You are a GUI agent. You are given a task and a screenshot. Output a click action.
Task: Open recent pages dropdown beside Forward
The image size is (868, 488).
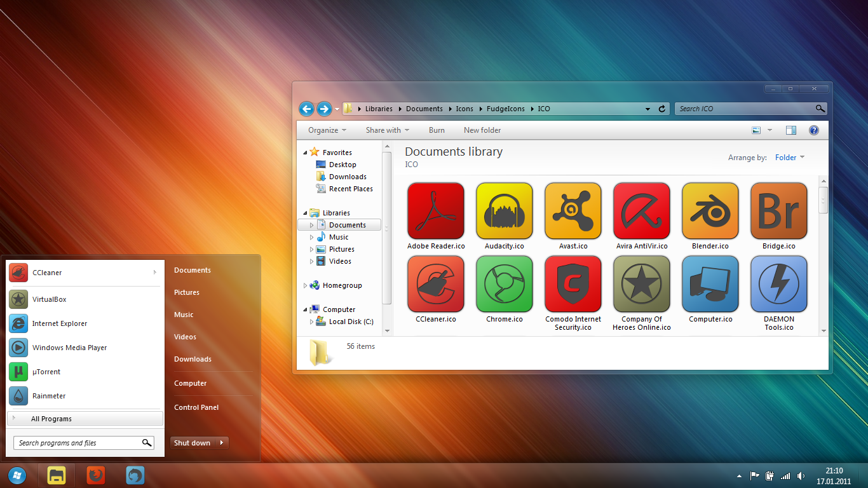[x=337, y=109]
